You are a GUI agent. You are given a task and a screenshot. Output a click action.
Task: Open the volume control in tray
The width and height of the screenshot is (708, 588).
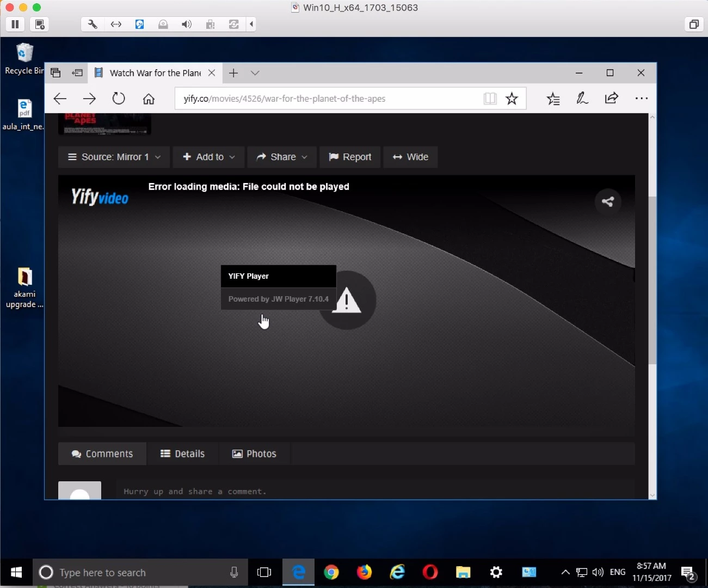click(x=598, y=572)
